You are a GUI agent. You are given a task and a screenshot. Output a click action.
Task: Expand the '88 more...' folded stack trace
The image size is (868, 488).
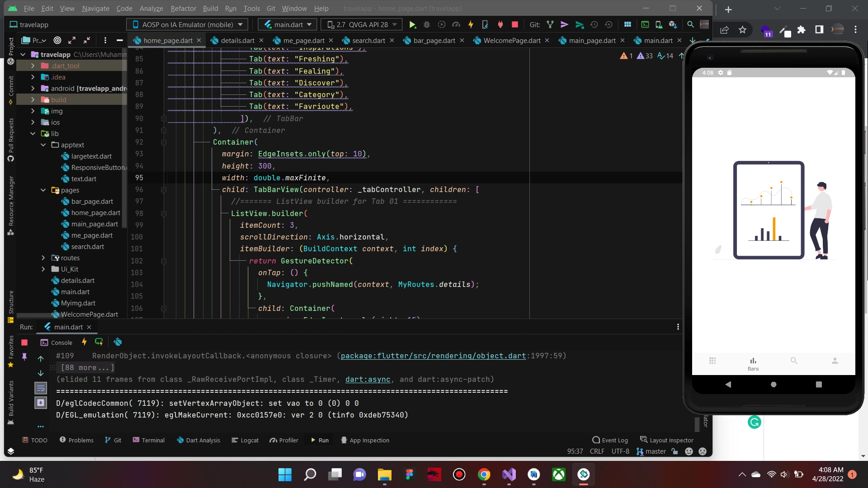87,367
